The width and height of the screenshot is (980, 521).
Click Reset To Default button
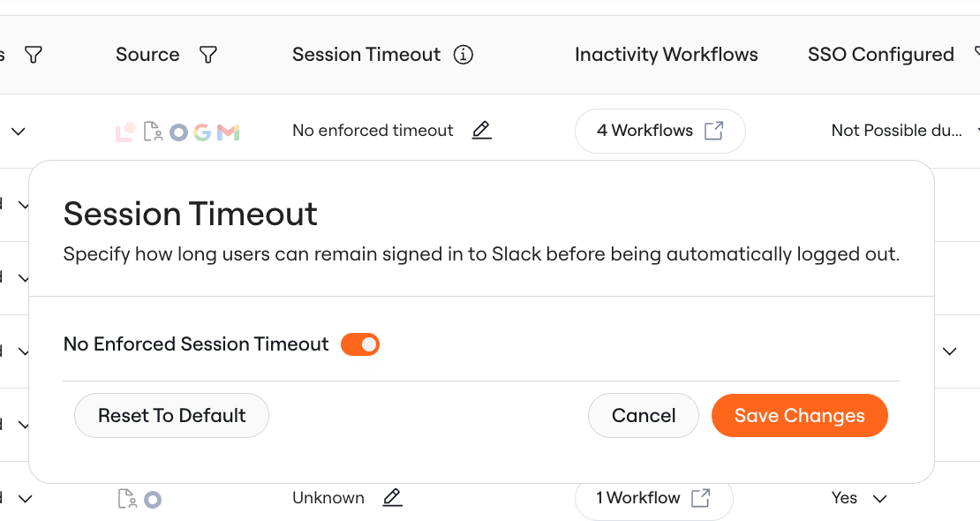tap(172, 415)
